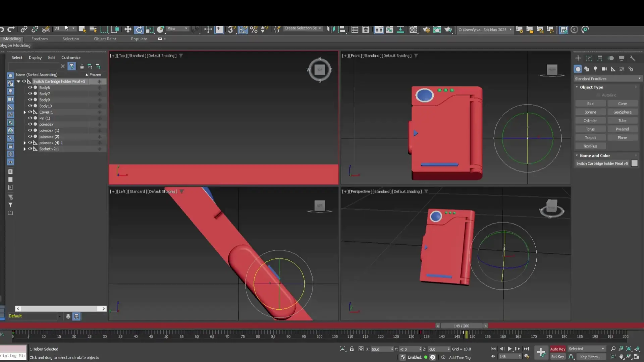This screenshot has width=644, height=362.
Task: Expand the Cover:1 tree item
Action: coord(24,112)
